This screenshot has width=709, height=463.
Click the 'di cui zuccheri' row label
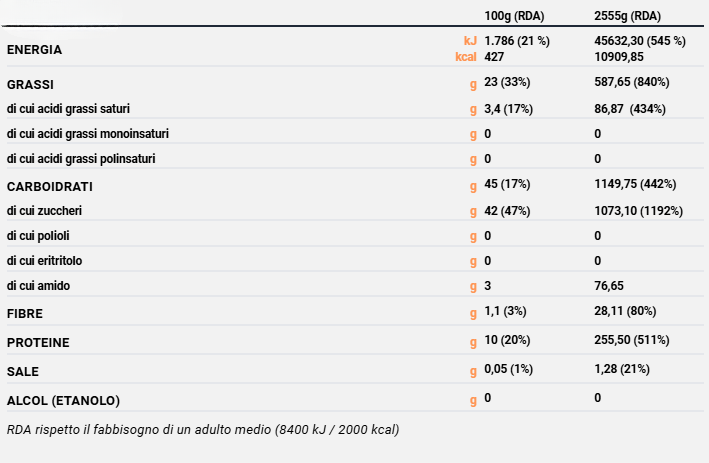[44, 211]
